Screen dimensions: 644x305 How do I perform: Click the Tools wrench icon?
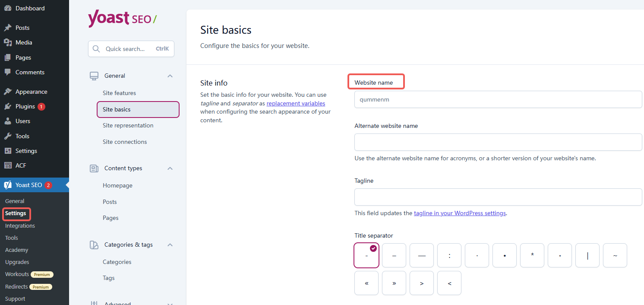tap(8, 136)
